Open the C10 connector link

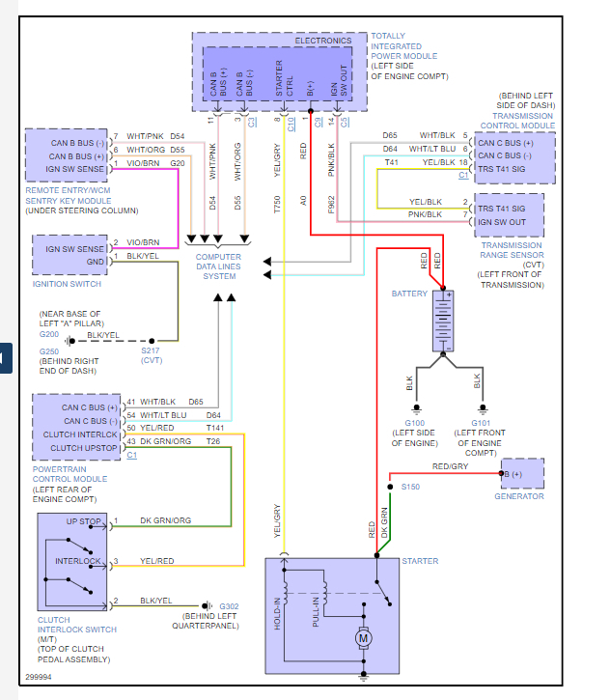click(x=291, y=125)
